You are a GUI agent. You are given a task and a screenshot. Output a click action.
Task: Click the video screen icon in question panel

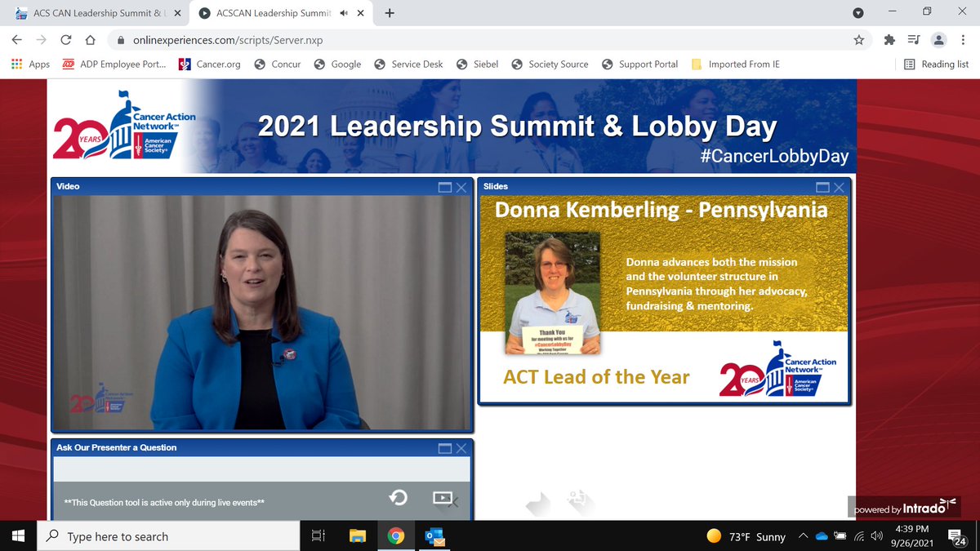pos(442,497)
